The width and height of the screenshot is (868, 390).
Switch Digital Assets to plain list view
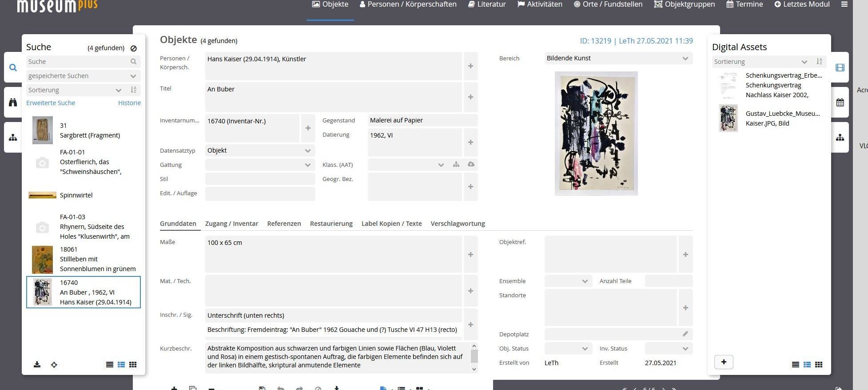795,364
